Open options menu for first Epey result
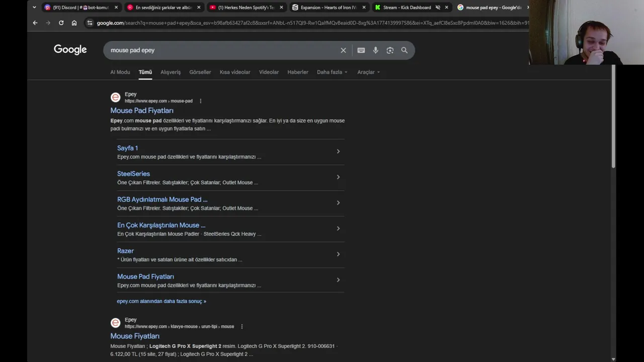The image size is (644, 362). (200, 101)
